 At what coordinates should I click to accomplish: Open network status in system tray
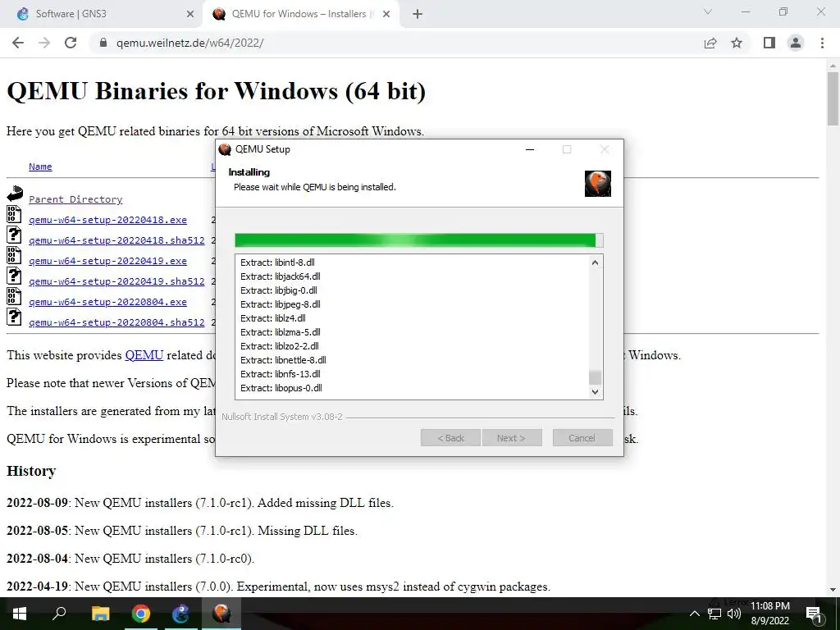tap(714, 614)
